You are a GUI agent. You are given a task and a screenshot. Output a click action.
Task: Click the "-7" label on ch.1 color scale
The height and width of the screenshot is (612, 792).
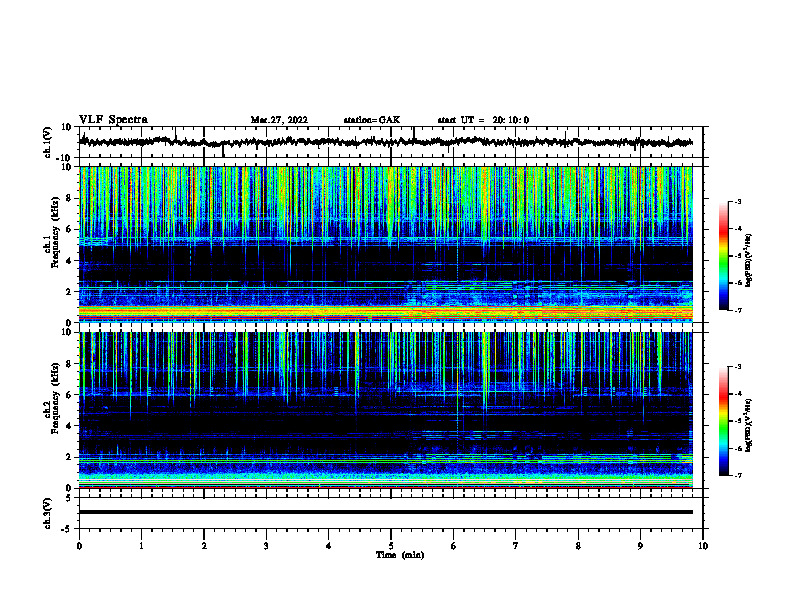pyautogui.click(x=738, y=310)
